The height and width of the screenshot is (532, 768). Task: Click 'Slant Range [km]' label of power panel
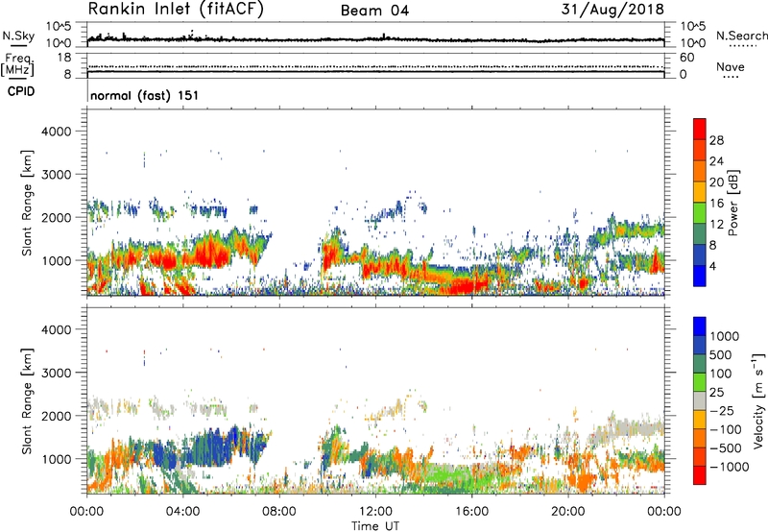click(x=27, y=203)
